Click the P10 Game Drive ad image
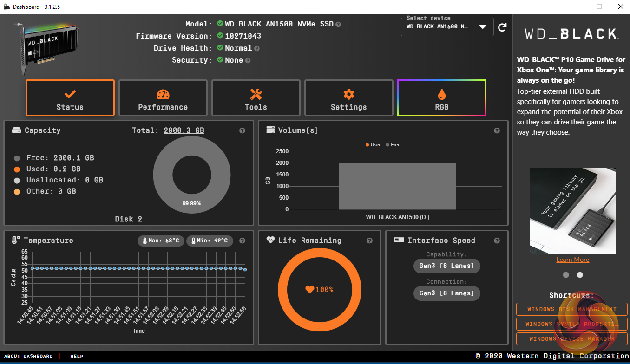This screenshot has width=630, height=364. (572, 210)
